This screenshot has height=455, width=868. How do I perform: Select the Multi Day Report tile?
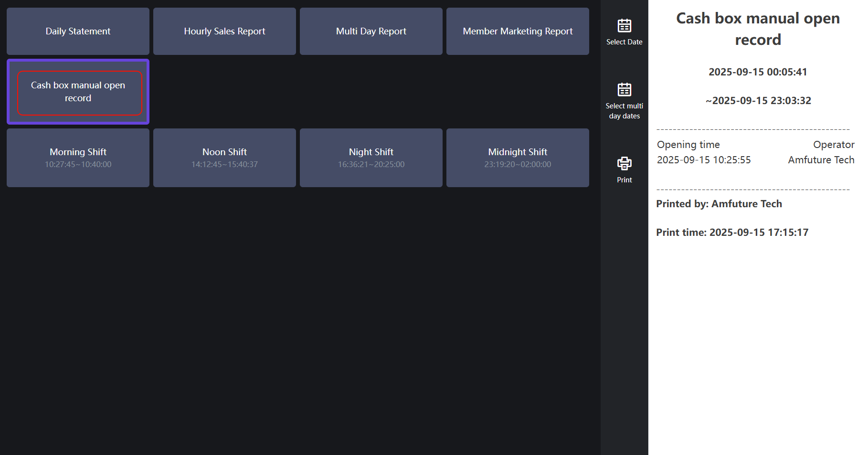pyautogui.click(x=371, y=32)
